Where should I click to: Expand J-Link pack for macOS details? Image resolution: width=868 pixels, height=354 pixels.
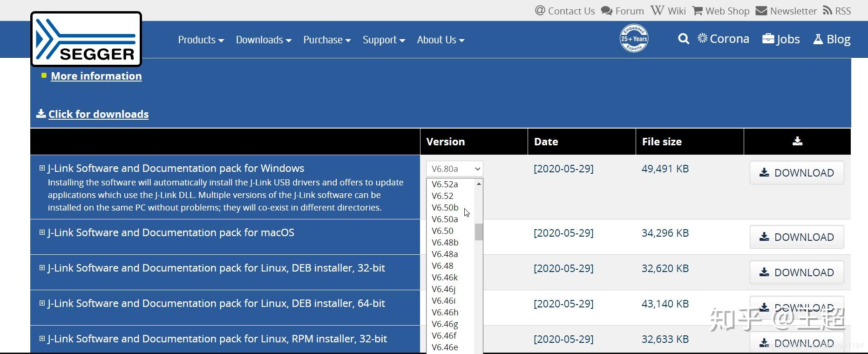point(42,232)
